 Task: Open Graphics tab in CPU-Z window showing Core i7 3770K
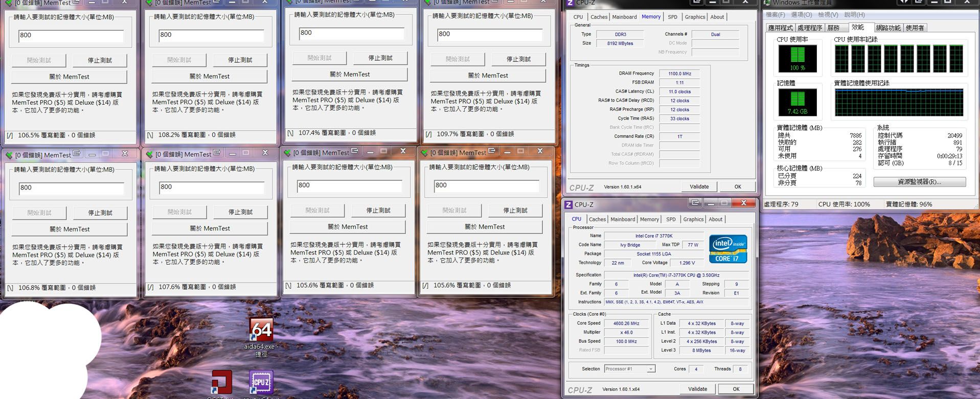pyautogui.click(x=693, y=219)
